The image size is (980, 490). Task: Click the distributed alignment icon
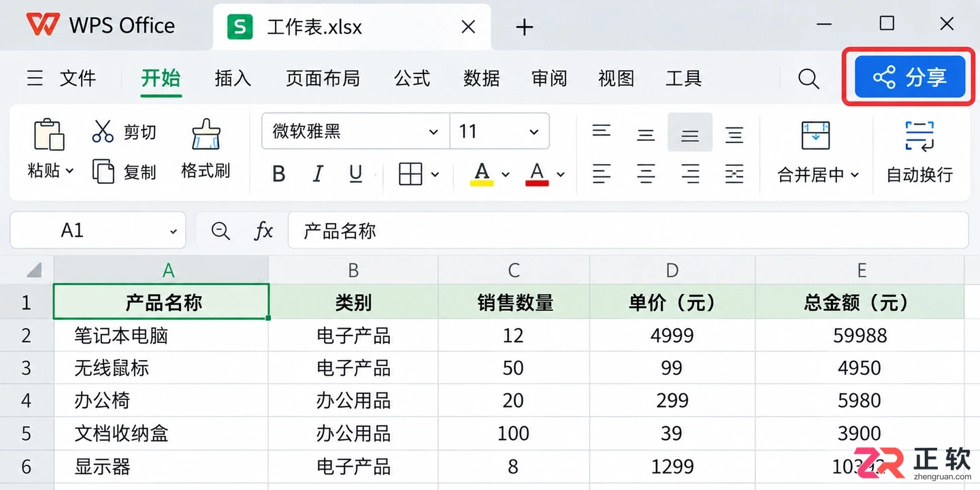point(734,174)
